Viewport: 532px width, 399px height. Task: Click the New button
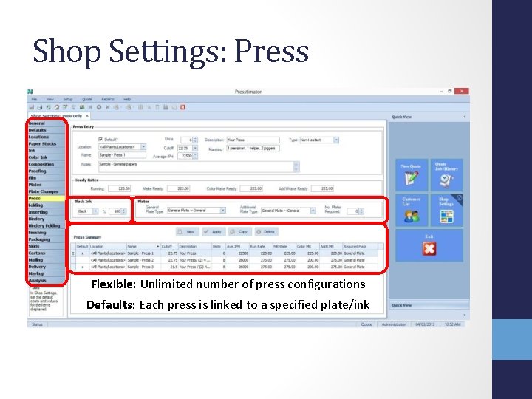pyautogui.click(x=187, y=232)
